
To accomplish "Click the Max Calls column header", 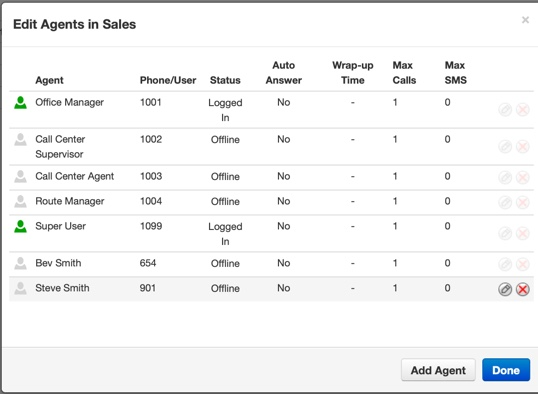I will tap(404, 73).
